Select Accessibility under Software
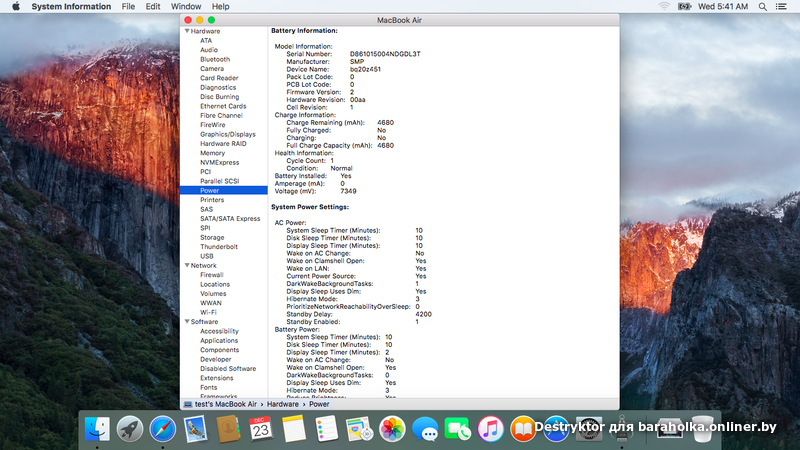The image size is (800, 450). pos(219,331)
